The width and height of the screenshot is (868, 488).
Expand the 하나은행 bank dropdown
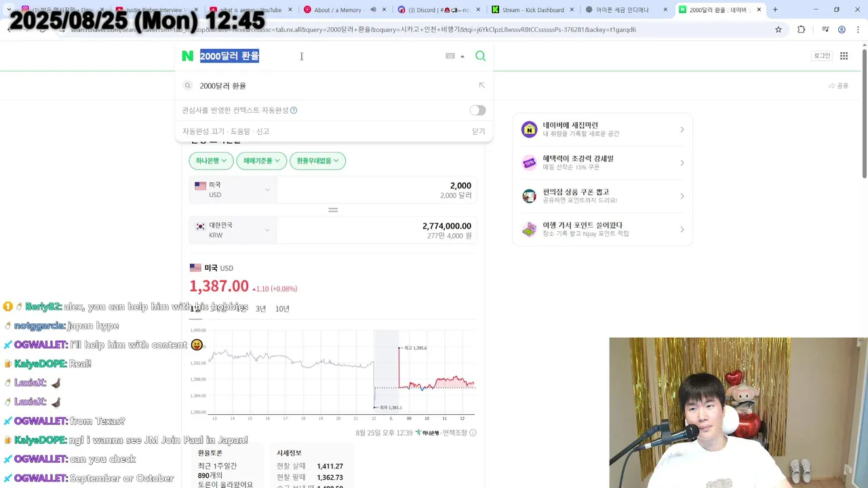tap(211, 161)
